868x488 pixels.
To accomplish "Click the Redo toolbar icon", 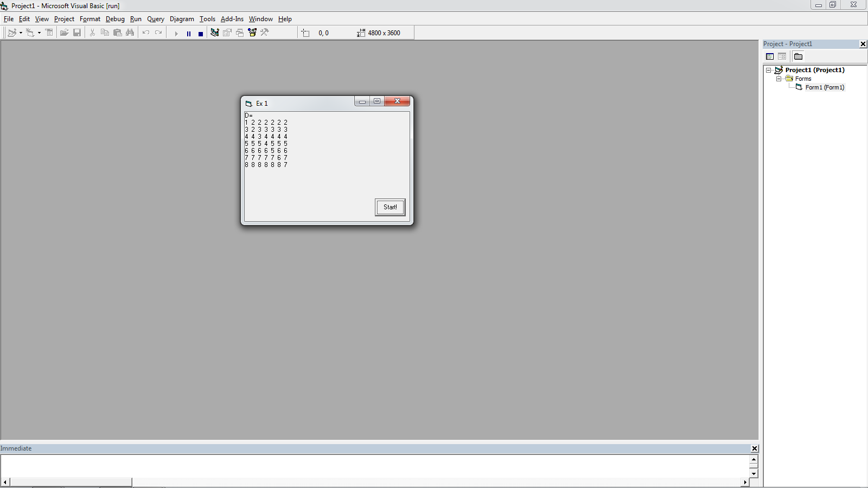I will point(158,33).
